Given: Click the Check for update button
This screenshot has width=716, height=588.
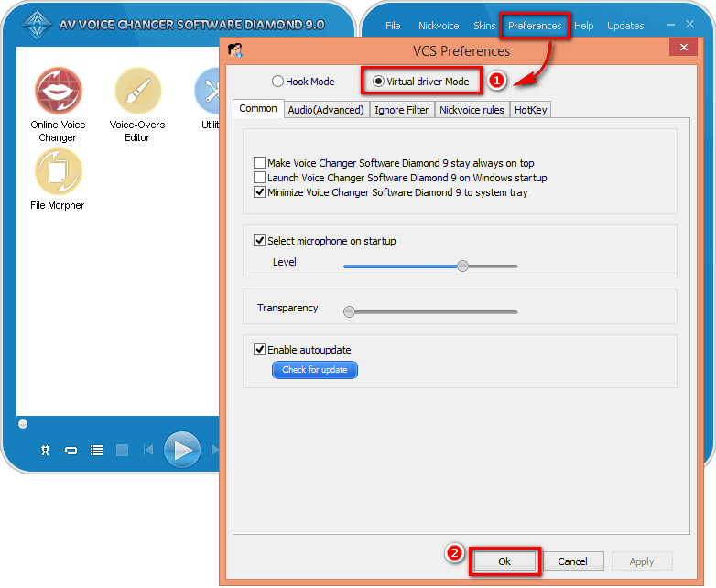Looking at the screenshot, I should click(x=315, y=370).
